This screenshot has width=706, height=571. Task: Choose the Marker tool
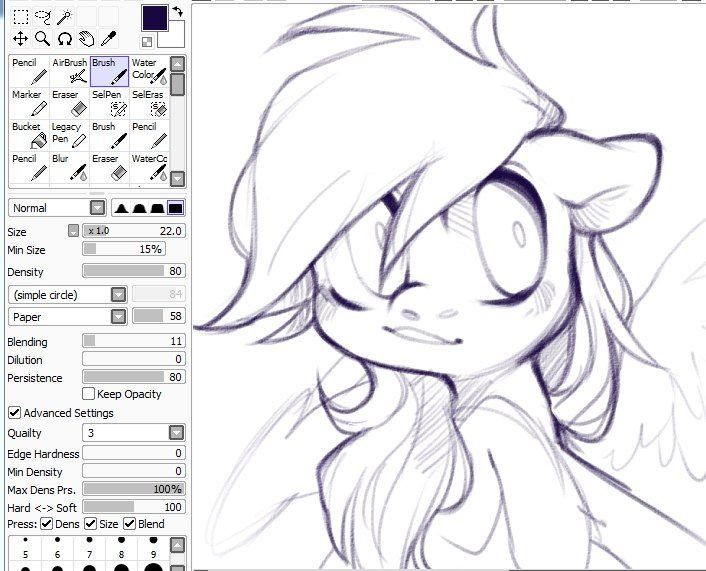[x=29, y=103]
